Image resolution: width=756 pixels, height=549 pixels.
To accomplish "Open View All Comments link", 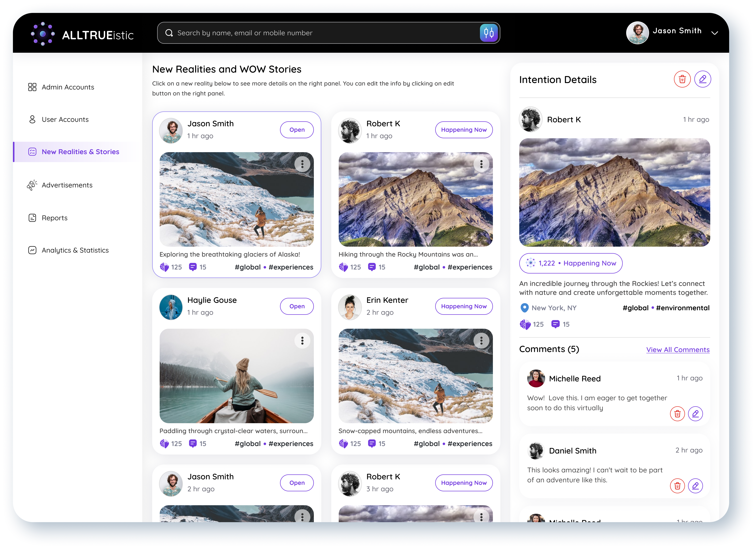I will [678, 350].
